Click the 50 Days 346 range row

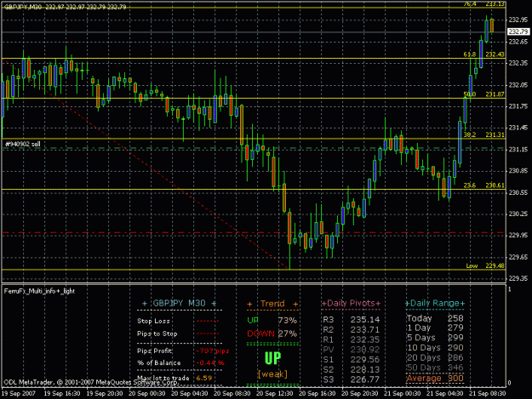(x=435, y=368)
